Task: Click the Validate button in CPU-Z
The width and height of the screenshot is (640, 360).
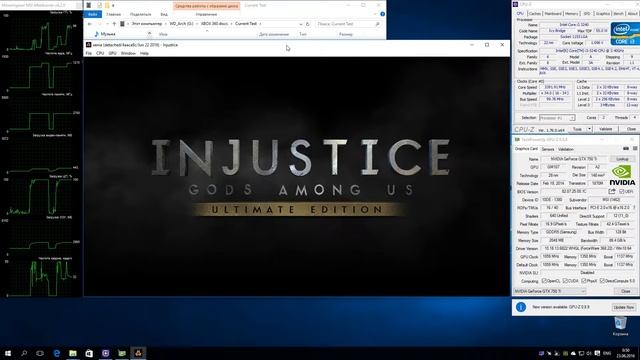Action: pos(606,129)
